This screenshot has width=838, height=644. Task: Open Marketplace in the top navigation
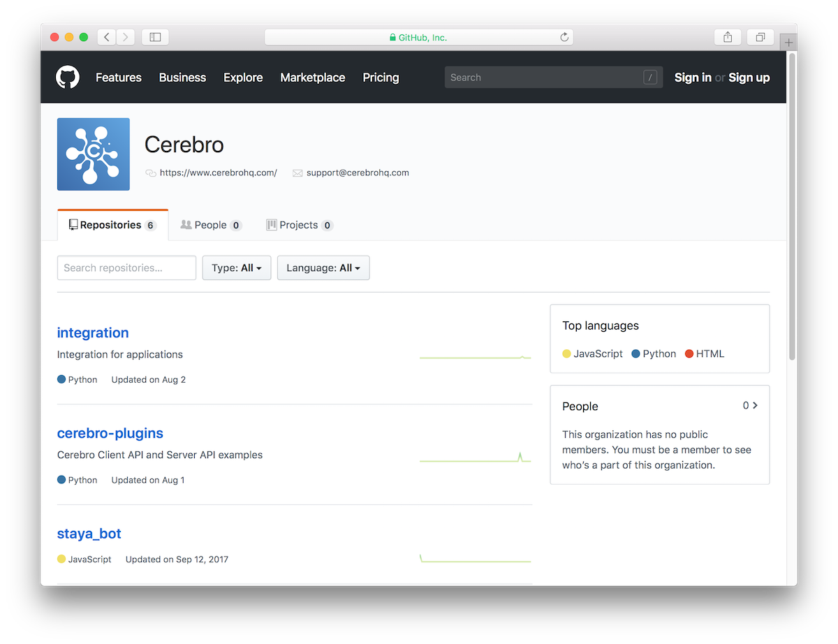[313, 78]
